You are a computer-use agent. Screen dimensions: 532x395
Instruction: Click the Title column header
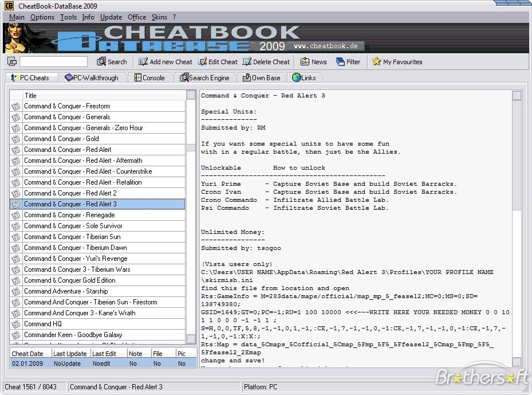pos(104,95)
